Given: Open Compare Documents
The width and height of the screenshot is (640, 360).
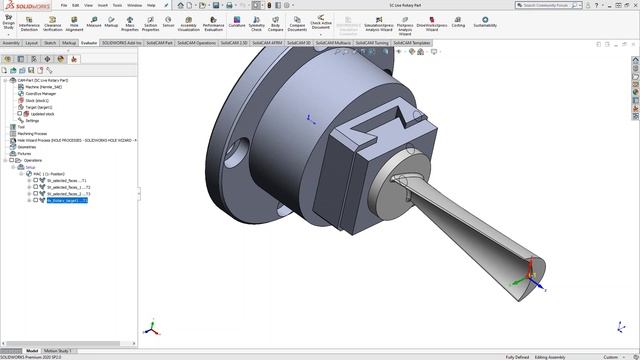Looking at the screenshot, I should pos(297,24).
